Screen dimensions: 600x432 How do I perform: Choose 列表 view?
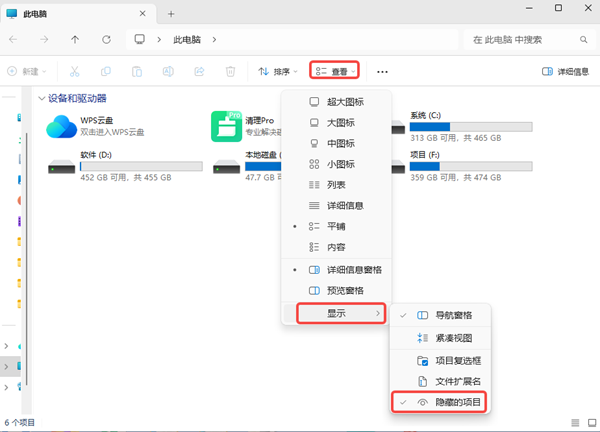(x=336, y=185)
